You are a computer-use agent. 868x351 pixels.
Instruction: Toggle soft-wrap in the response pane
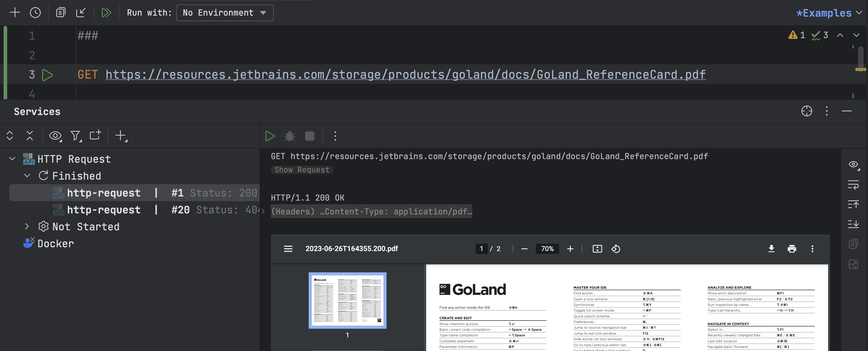point(853,185)
